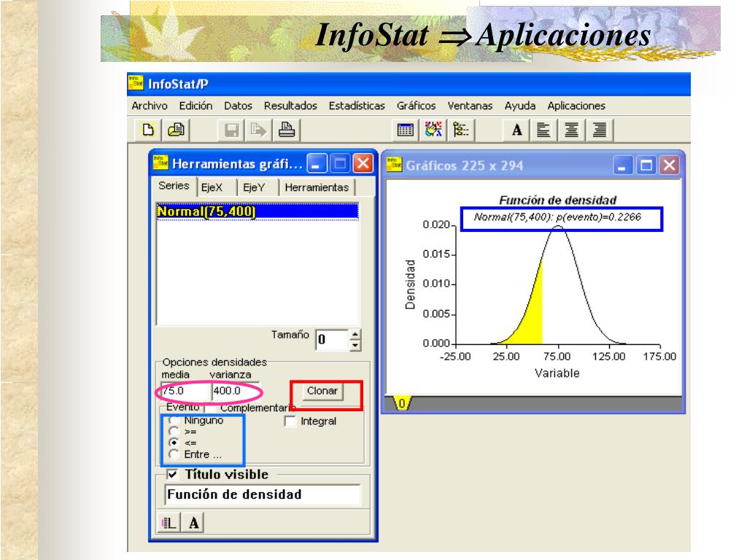Switch to the EjeX tab
Viewport: 747px width, 560px height.
click(x=212, y=187)
